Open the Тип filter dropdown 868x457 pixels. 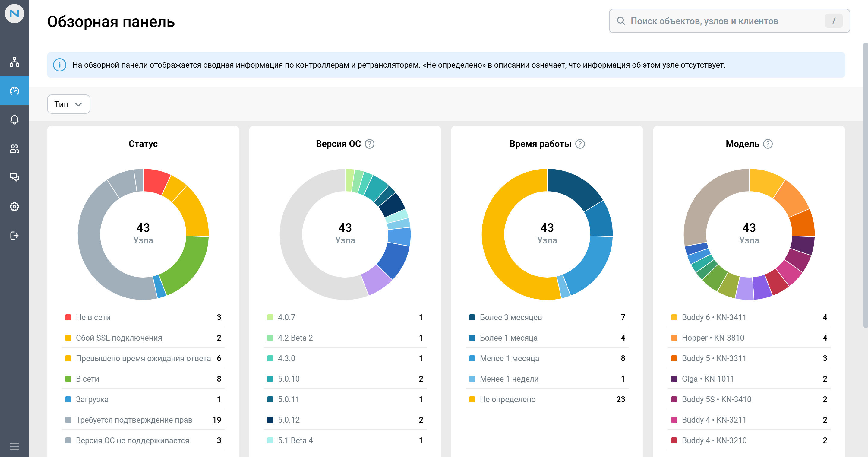[x=69, y=104]
